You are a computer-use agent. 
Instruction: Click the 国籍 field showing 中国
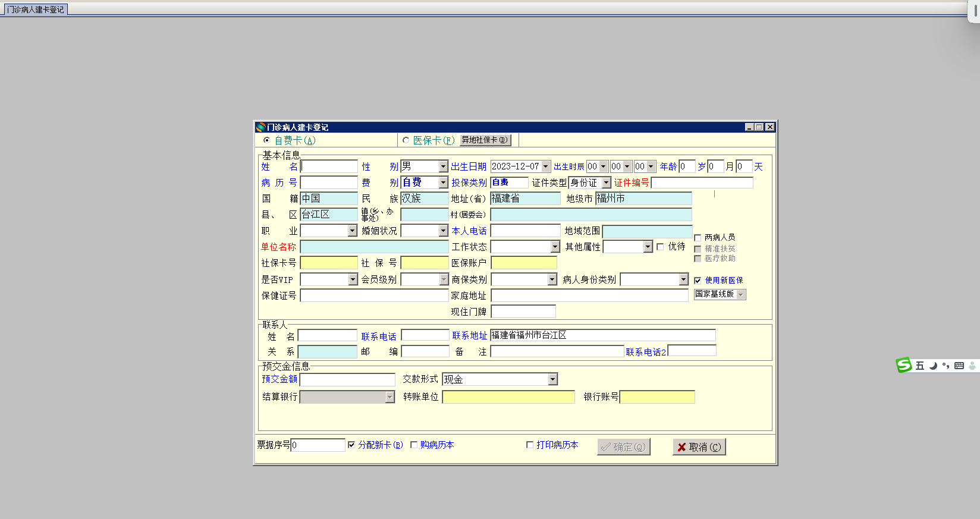329,199
